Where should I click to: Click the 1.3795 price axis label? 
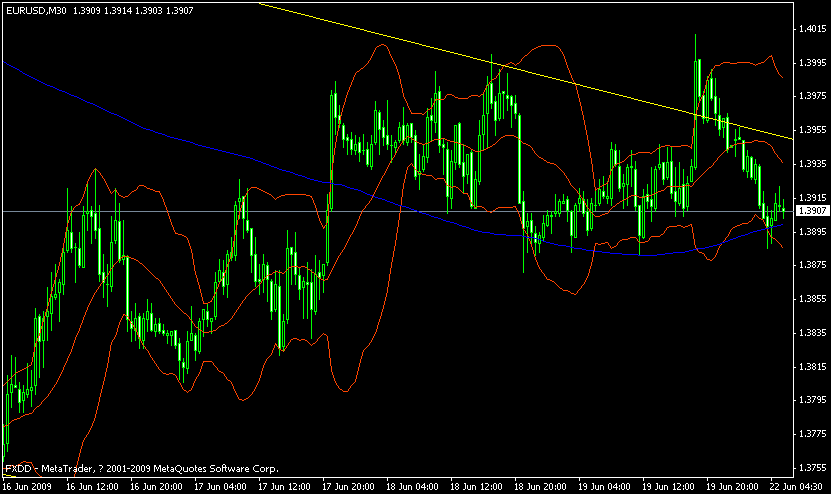pyautogui.click(x=812, y=400)
